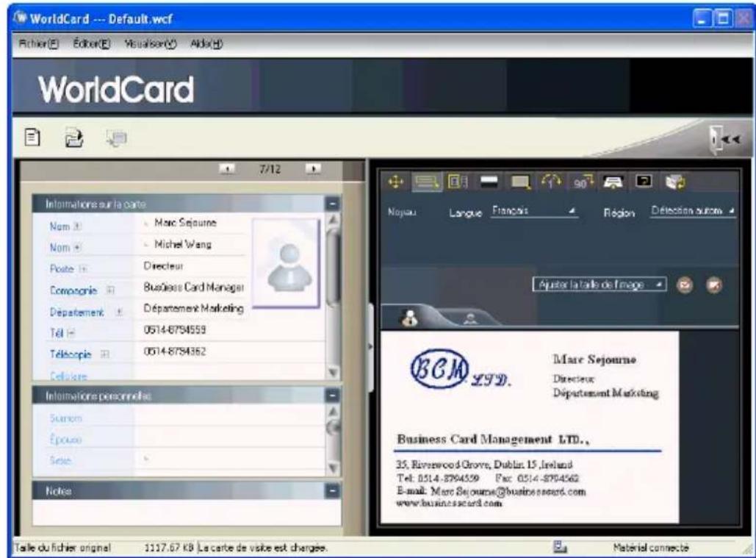Click the card swap icon at toolbar end
Image resolution: width=756 pixels, height=558 pixels.
[x=675, y=182]
